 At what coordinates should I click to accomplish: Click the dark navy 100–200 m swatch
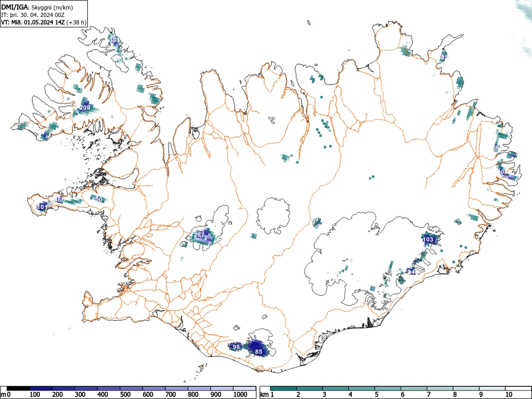point(41,388)
